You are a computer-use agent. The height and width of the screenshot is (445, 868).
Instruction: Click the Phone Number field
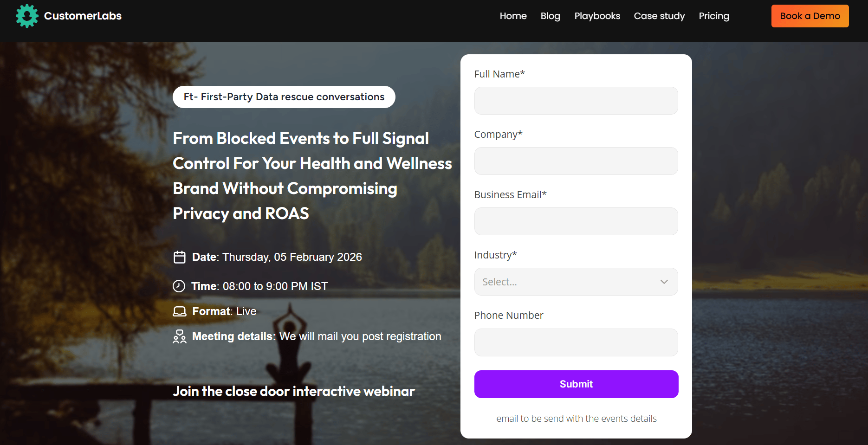(x=576, y=342)
